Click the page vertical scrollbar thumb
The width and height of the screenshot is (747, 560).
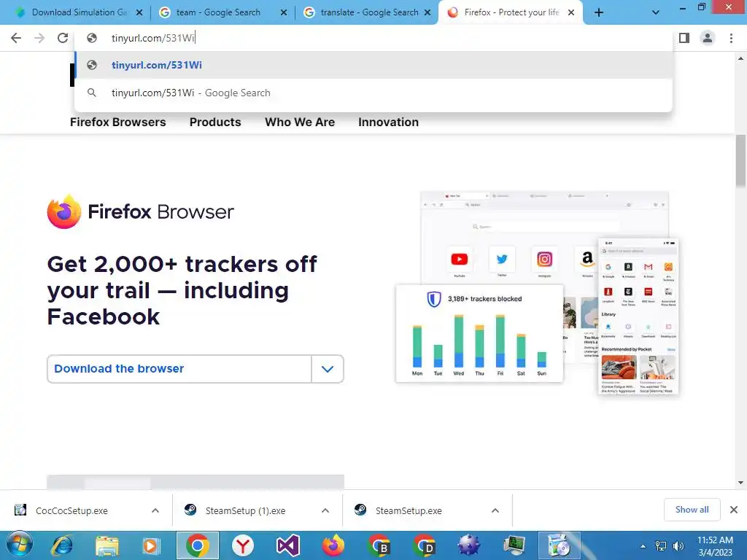[740, 160]
